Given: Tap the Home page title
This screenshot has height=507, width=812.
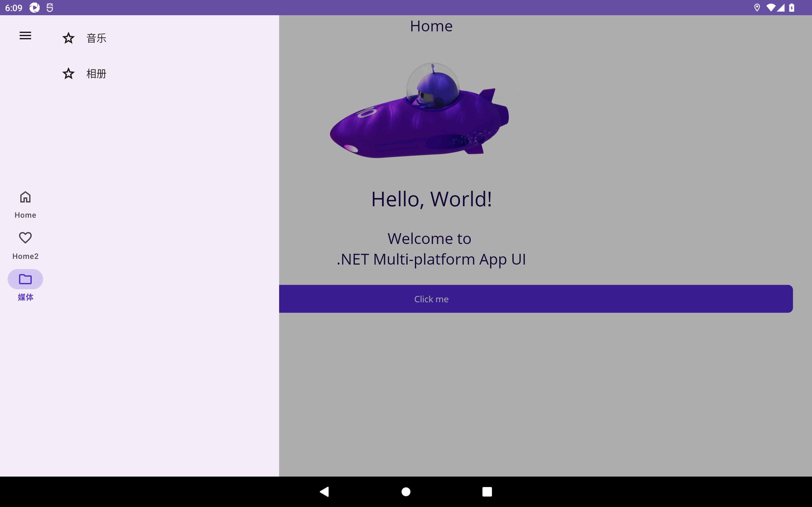Looking at the screenshot, I should pyautogui.click(x=431, y=26).
